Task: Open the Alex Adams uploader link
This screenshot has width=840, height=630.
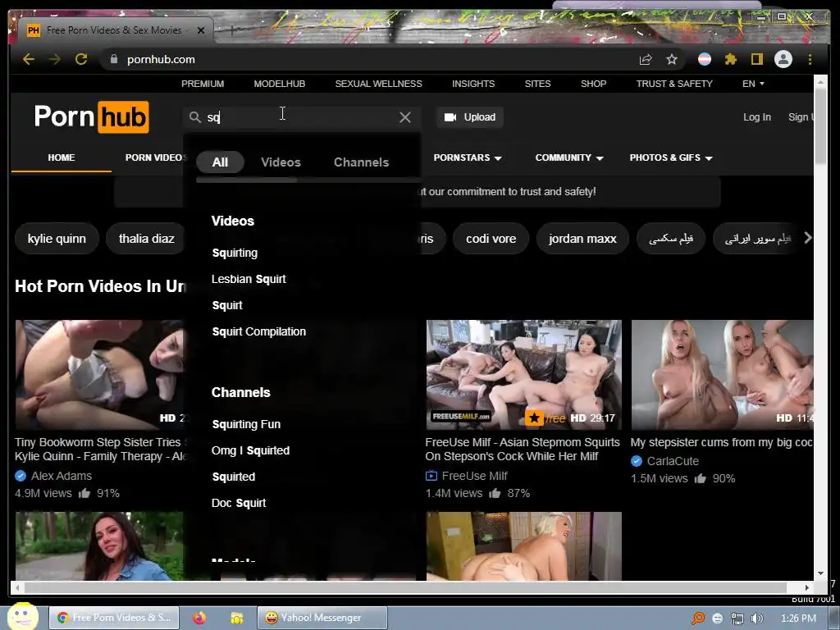Action: coord(61,476)
